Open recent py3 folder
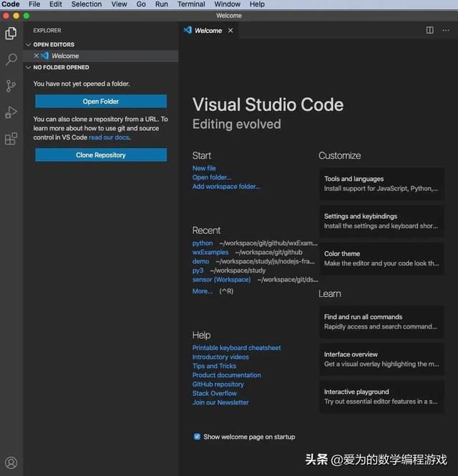The image size is (458, 476). (x=198, y=271)
